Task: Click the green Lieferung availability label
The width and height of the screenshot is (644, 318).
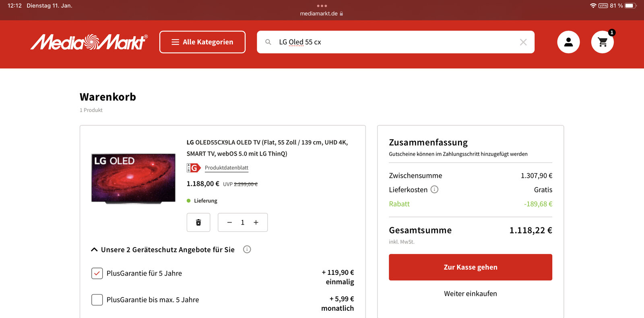Action: [x=206, y=201]
